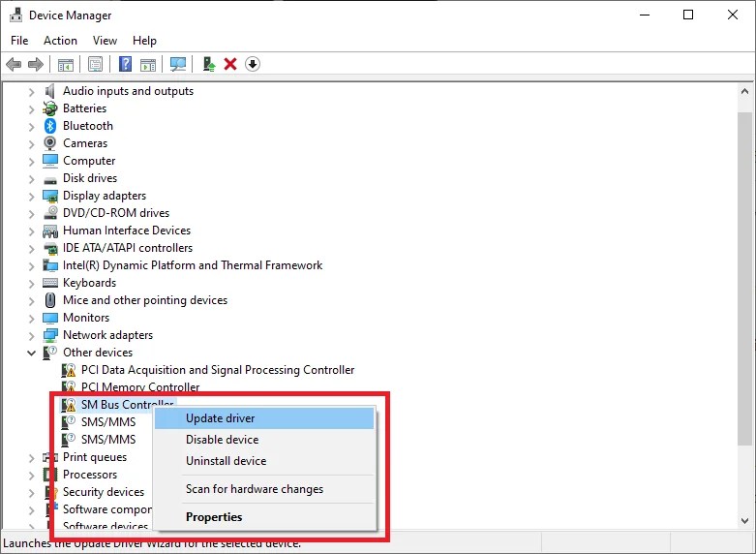Image resolution: width=756 pixels, height=554 pixels.
Task: Maximize the Device Manager window
Action: click(688, 15)
